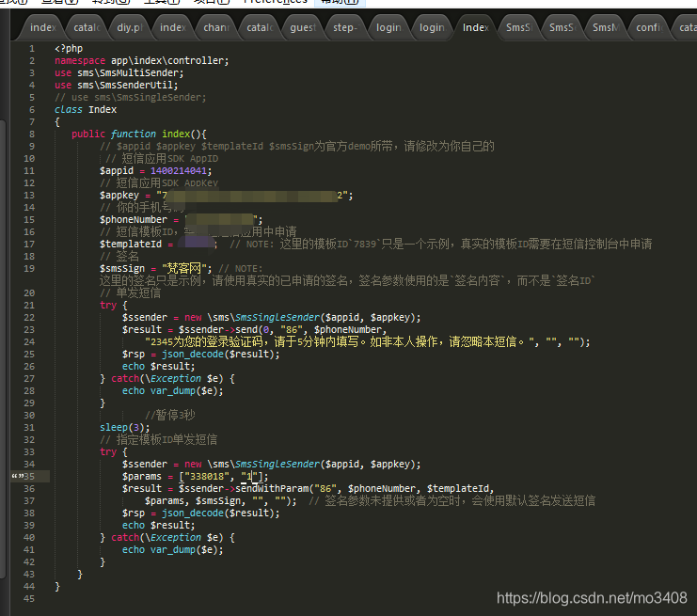Image resolution: width=697 pixels, height=616 pixels.
Task: Click line number 8 in the gutter
Action: (x=32, y=134)
